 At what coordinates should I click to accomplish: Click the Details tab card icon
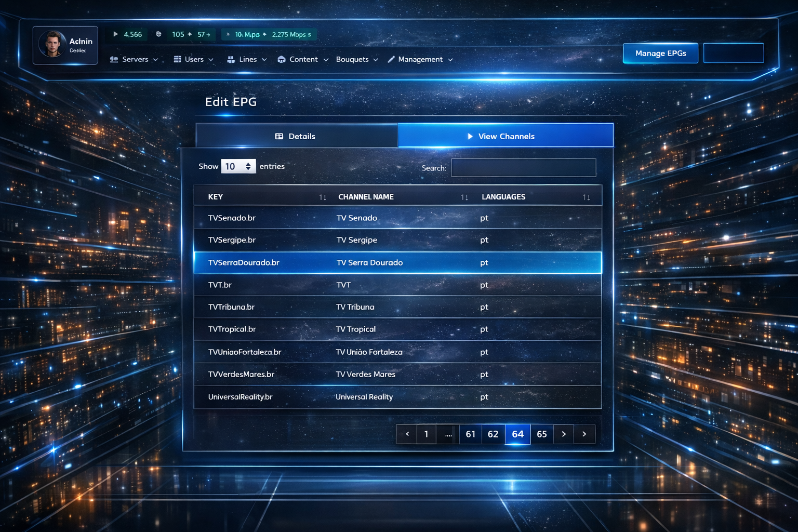click(279, 136)
